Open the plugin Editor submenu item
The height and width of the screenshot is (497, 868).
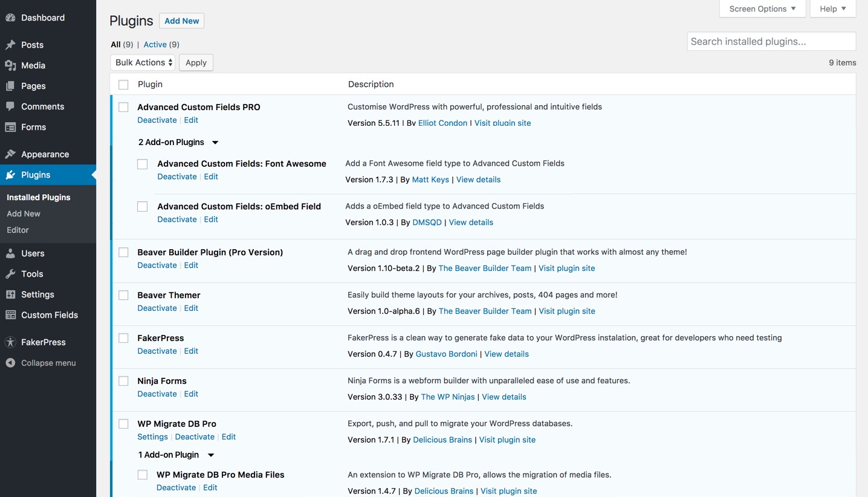18,230
